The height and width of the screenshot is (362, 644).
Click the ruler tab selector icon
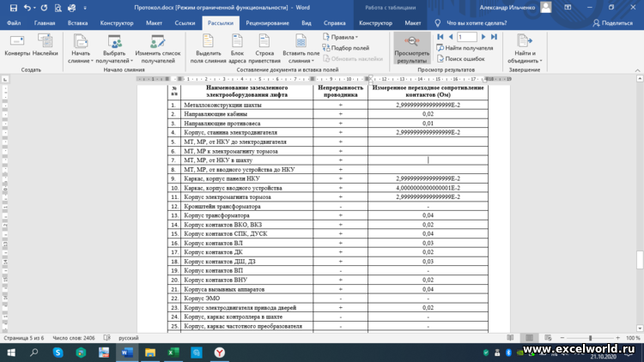pyautogui.click(x=5, y=79)
